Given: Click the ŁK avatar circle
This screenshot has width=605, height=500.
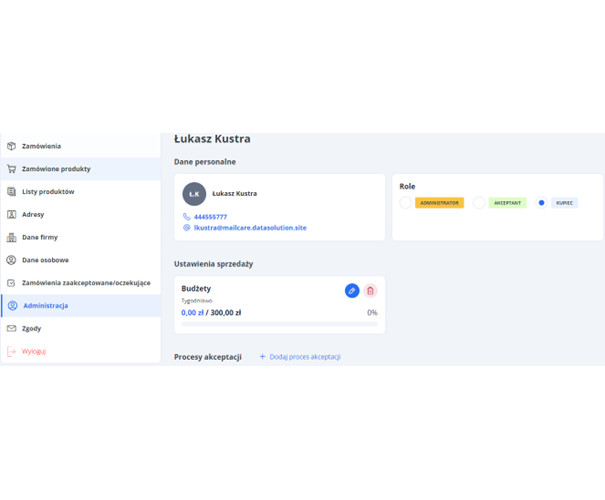Looking at the screenshot, I should coord(194,194).
